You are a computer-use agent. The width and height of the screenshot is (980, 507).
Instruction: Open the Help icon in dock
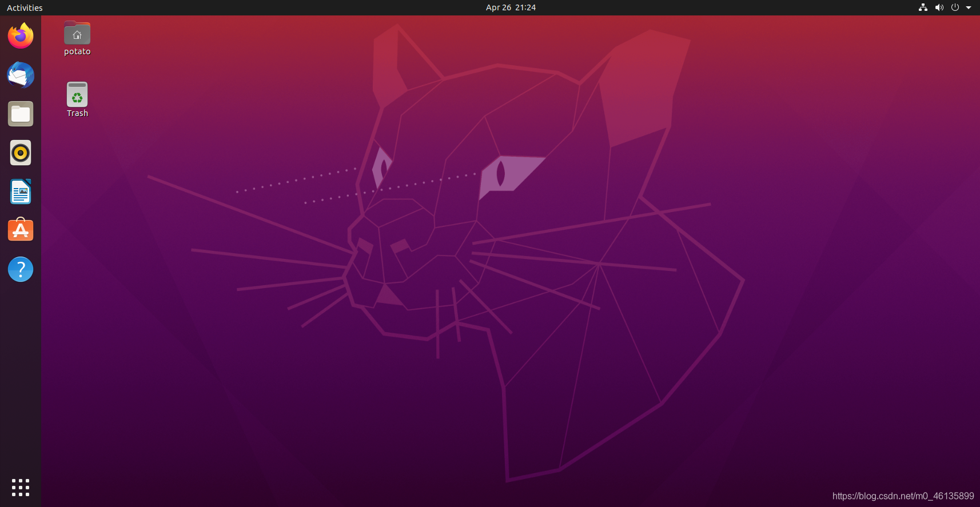(21, 269)
